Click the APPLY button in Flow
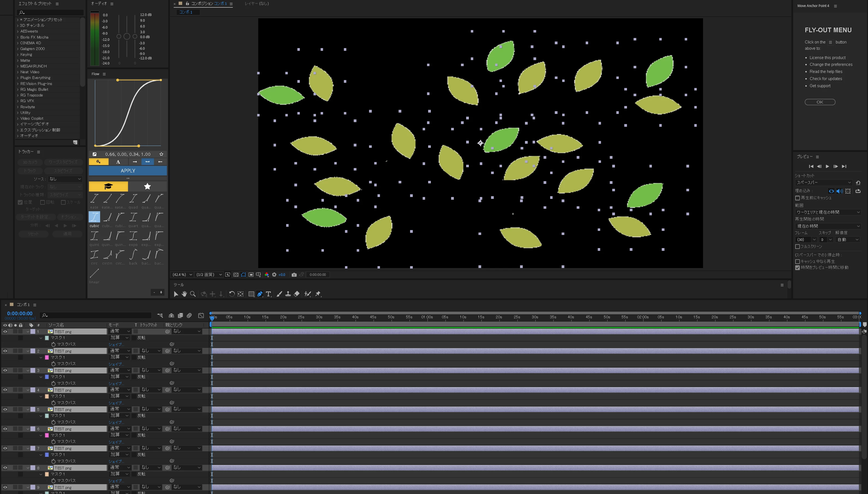 [128, 171]
